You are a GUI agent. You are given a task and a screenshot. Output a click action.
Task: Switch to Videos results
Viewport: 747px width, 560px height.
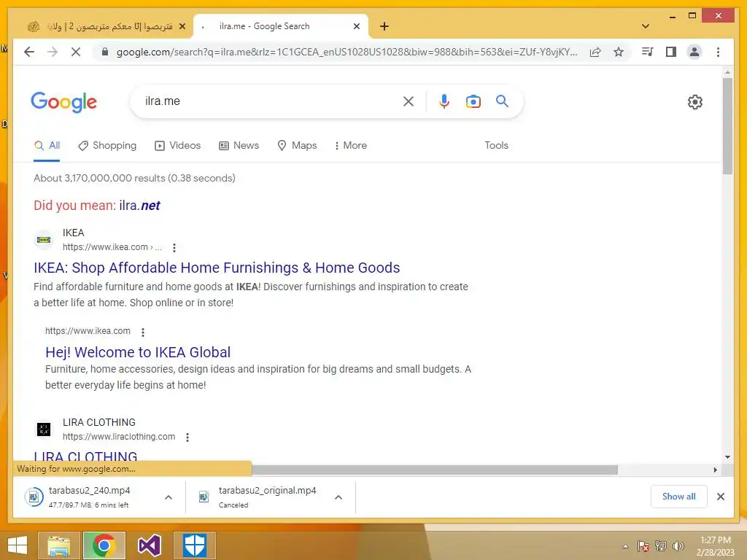(178, 146)
